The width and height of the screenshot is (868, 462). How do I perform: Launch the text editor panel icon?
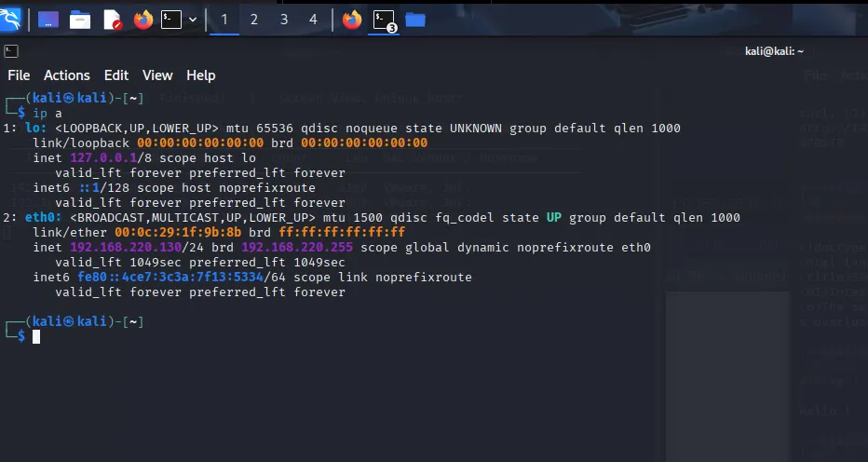pyautogui.click(x=113, y=20)
